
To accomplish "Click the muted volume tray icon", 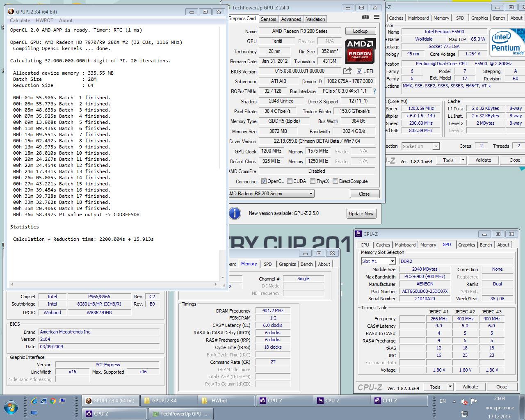I will point(464,402).
